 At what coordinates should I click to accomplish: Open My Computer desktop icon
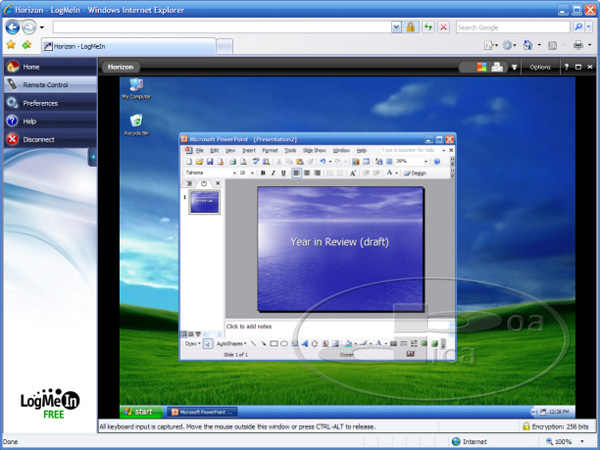(136, 87)
